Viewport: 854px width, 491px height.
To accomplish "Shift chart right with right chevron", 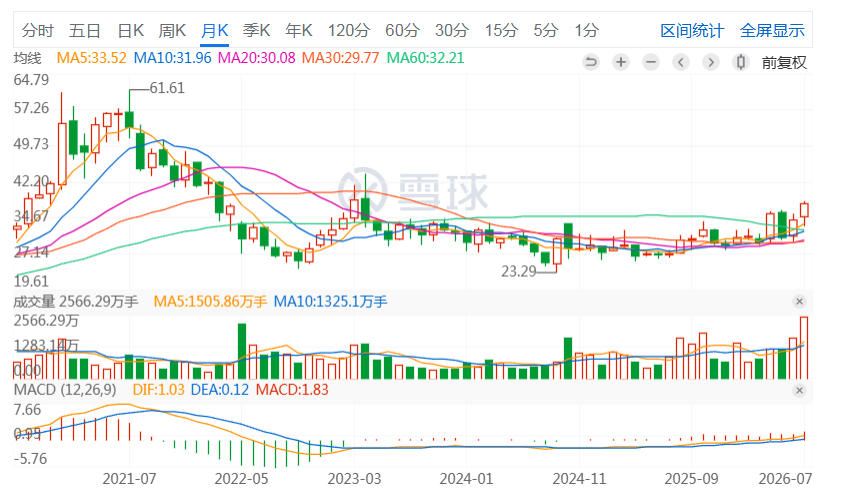I will point(710,62).
